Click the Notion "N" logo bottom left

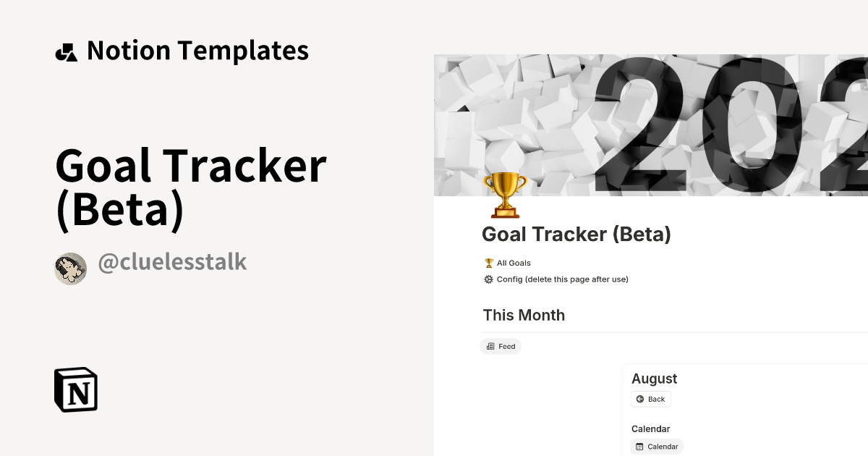[x=75, y=389]
